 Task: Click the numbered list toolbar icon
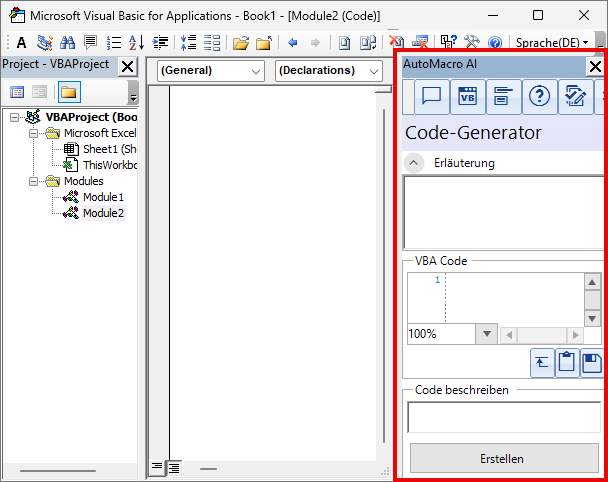114,42
